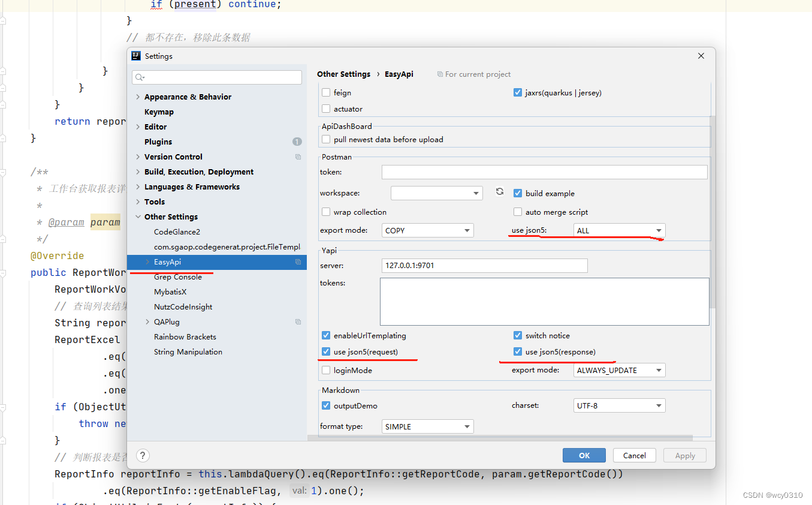812x505 pixels.
Task: Uncheck build example option
Action: pos(518,194)
